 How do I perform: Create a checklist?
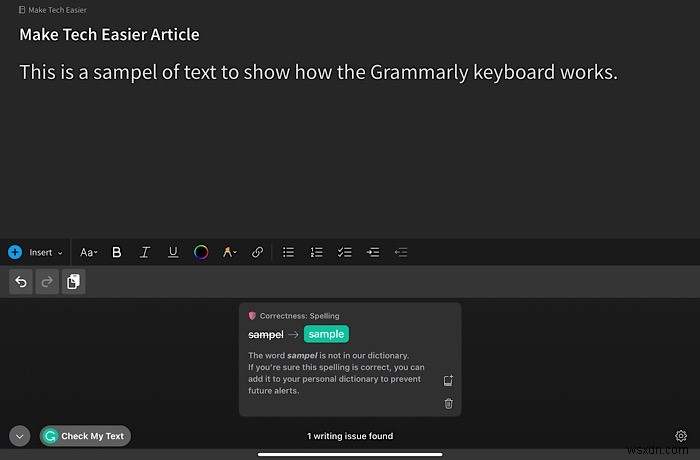[x=345, y=252]
